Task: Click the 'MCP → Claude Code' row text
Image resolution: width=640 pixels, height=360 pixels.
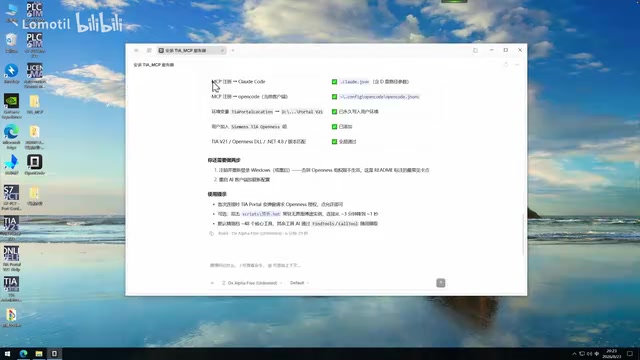Action: pos(238,82)
